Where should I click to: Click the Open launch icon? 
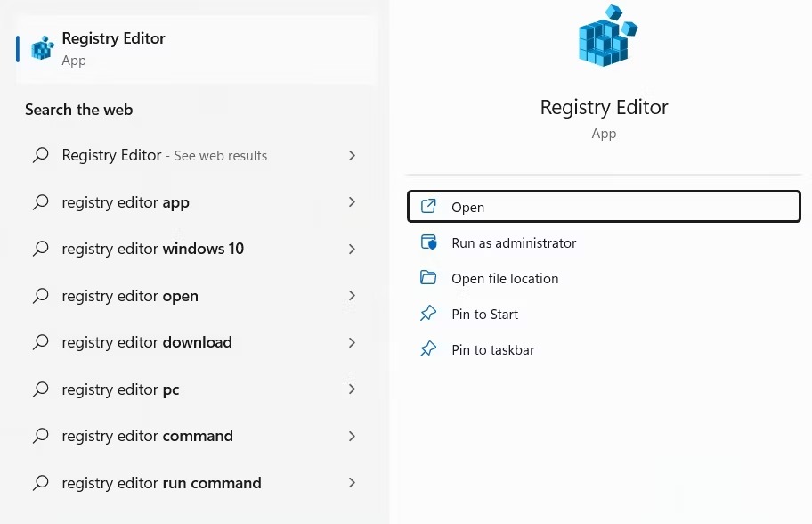coord(428,206)
